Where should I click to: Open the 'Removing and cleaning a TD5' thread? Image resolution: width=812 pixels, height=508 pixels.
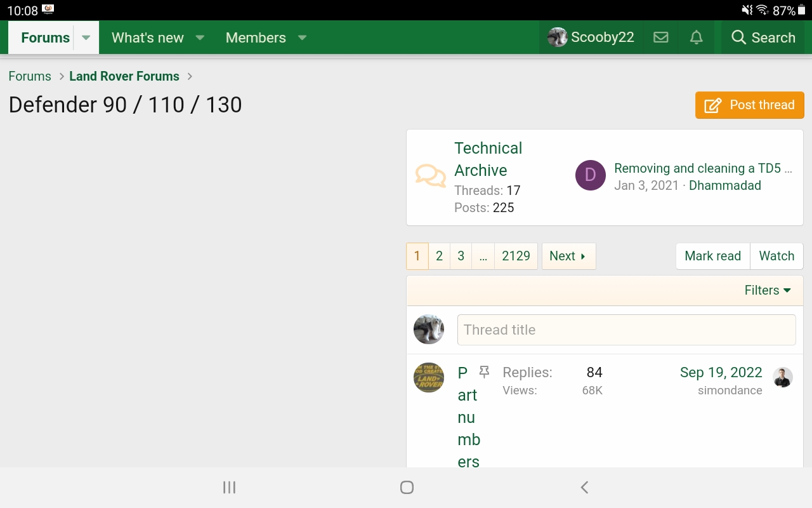click(x=703, y=168)
